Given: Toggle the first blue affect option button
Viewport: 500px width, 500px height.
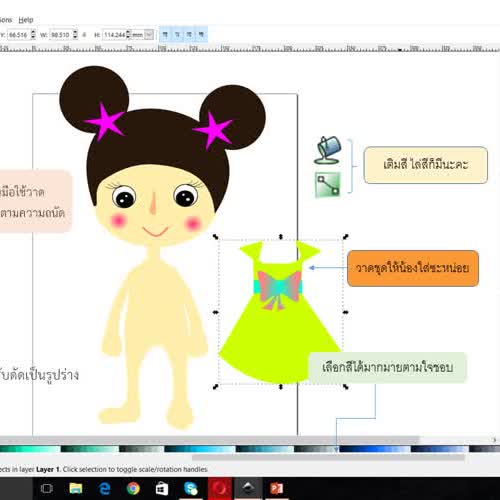Looking at the screenshot, I should point(165,35).
